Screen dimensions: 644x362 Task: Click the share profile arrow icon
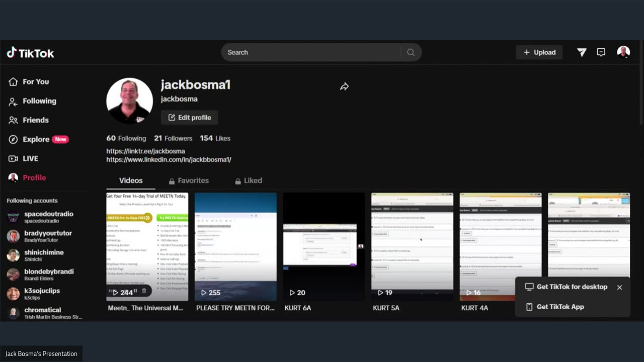point(344,86)
